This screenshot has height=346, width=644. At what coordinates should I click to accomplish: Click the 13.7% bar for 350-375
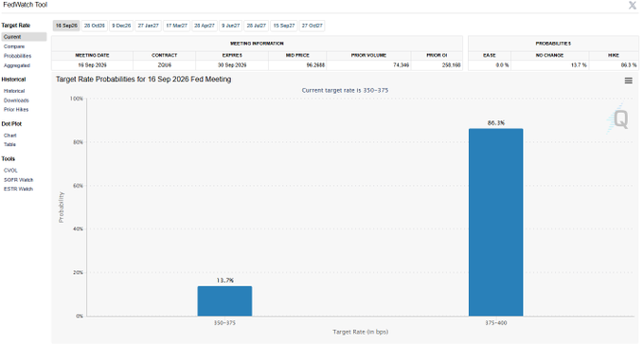224,300
